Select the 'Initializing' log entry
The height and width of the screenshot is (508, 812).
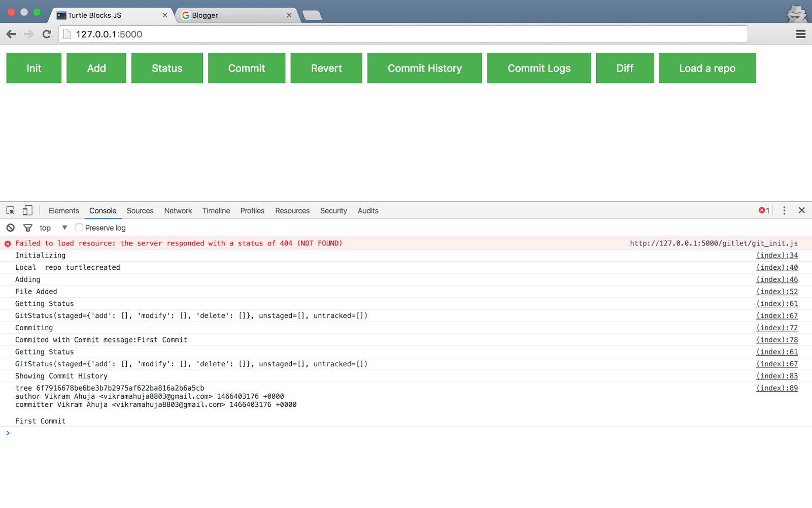click(40, 256)
